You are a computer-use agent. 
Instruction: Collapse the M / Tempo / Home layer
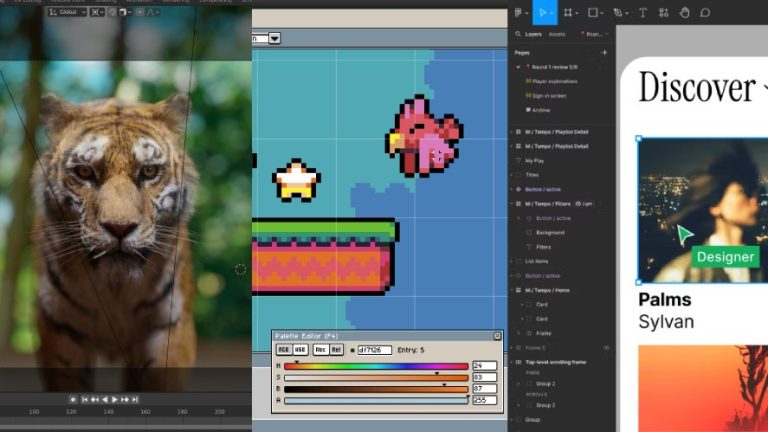[x=512, y=290]
